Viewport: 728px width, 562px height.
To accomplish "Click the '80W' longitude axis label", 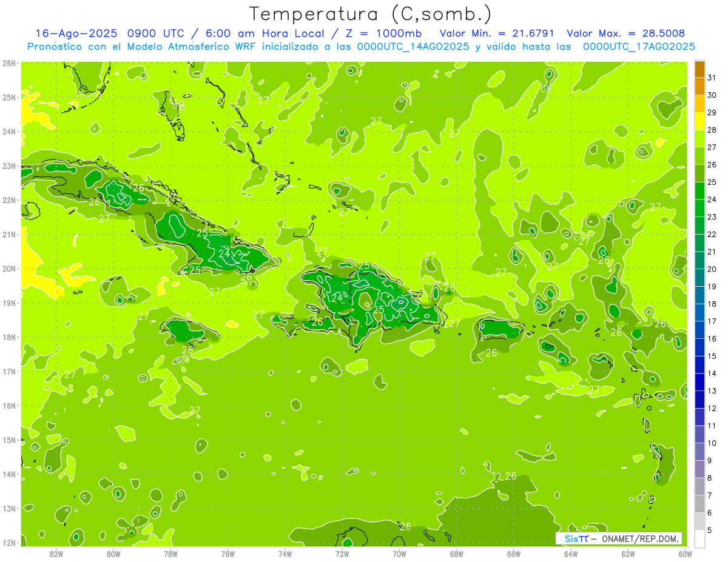I will coord(113,554).
